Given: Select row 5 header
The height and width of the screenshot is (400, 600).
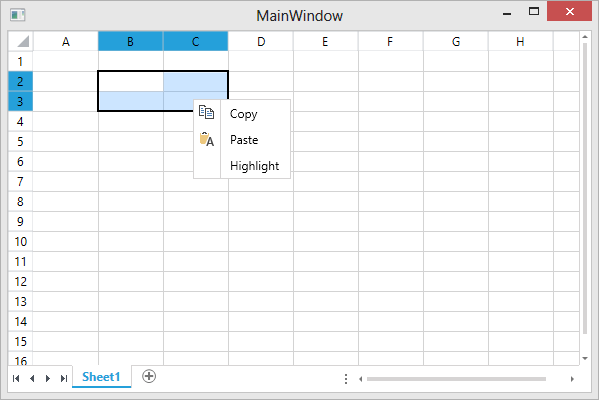Looking at the screenshot, I should (x=20, y=141).
